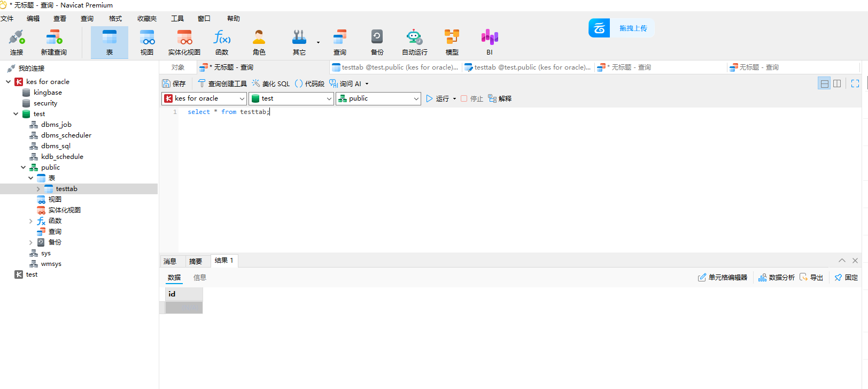Select the 表 table toolbar icon
This screenshot has height=389, width=868.
click(x=110, y=42)
